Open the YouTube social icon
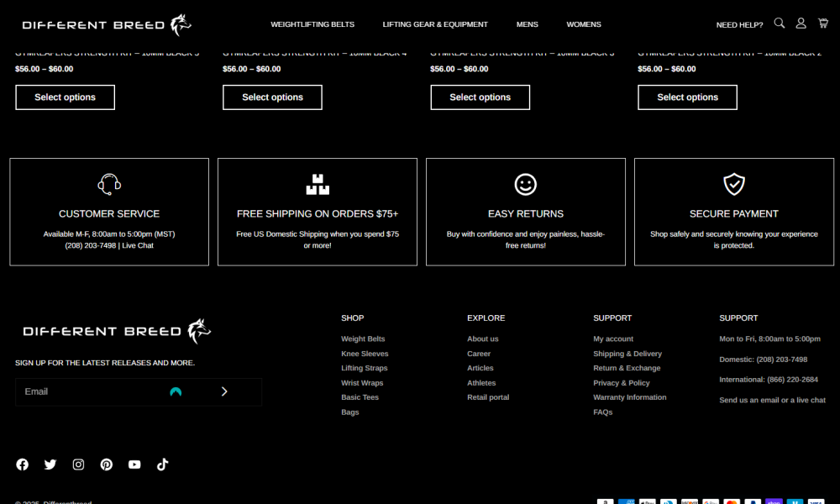This screenshot has width=840, height=504. [134, 465]
